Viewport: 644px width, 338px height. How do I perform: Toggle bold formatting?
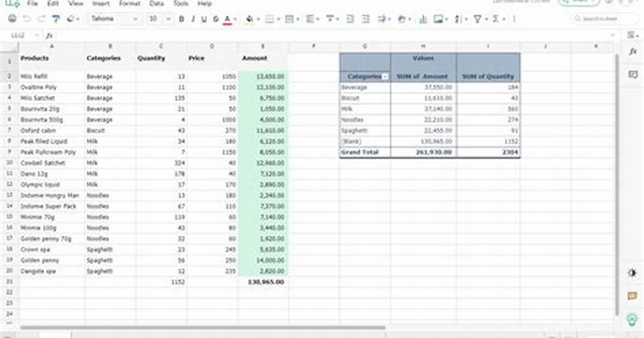[x=181, y=19]
